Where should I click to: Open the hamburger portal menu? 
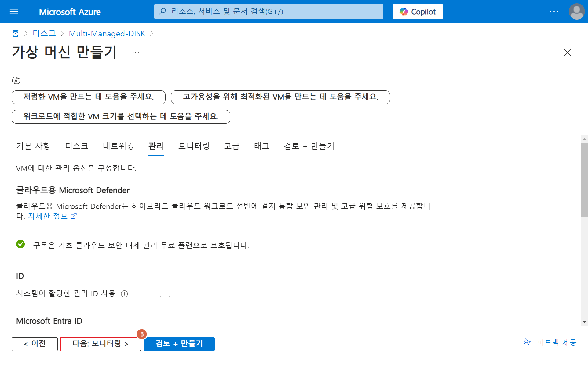coord(14,12)
